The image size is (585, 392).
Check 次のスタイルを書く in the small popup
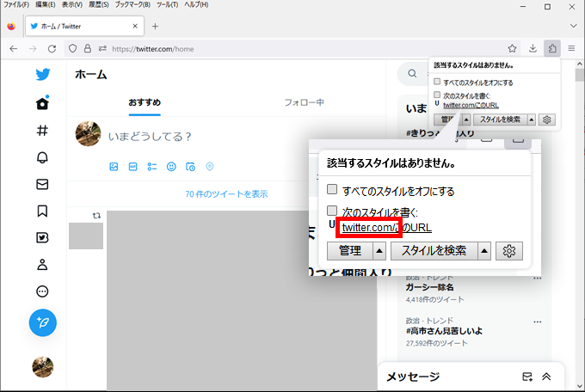tap(437, 95)
